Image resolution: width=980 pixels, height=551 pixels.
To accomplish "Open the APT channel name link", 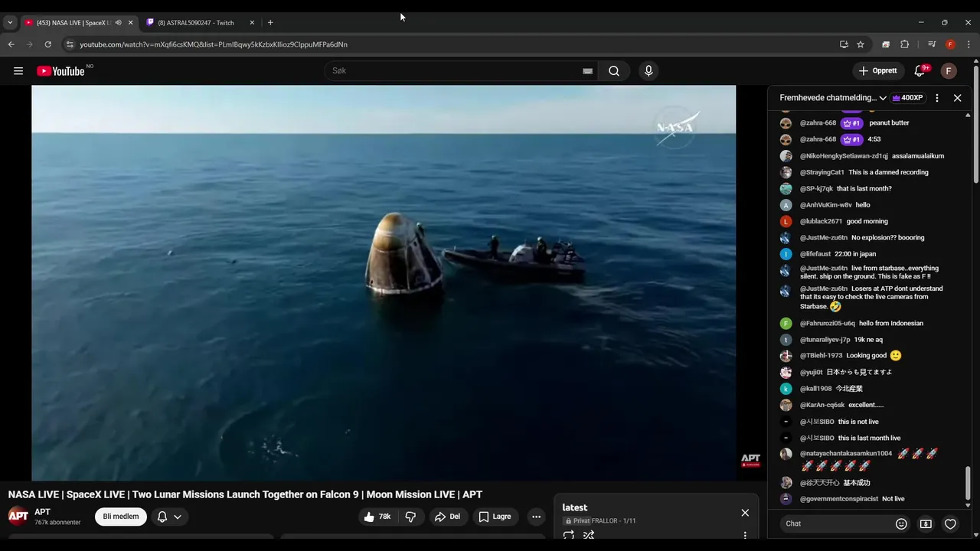I will 42,512.
